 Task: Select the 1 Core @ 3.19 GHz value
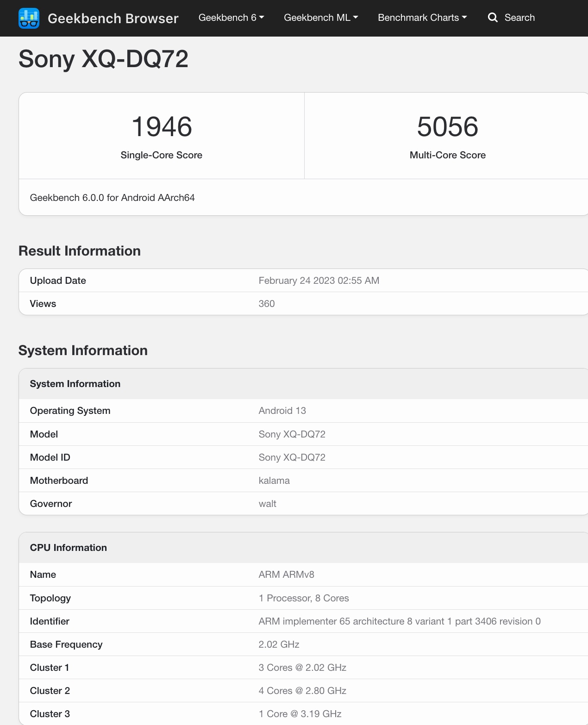(x=300, y=714)
